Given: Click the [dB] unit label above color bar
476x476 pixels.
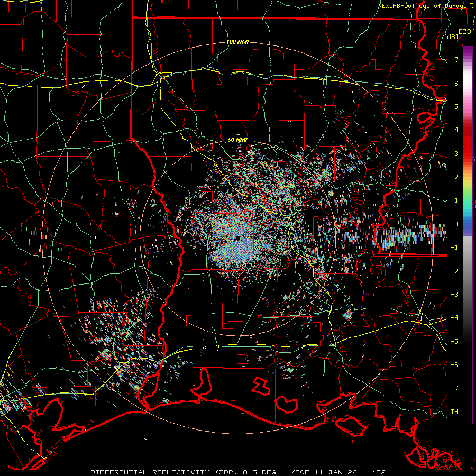Looking at the screenshot, I should [x=451, y=37].
